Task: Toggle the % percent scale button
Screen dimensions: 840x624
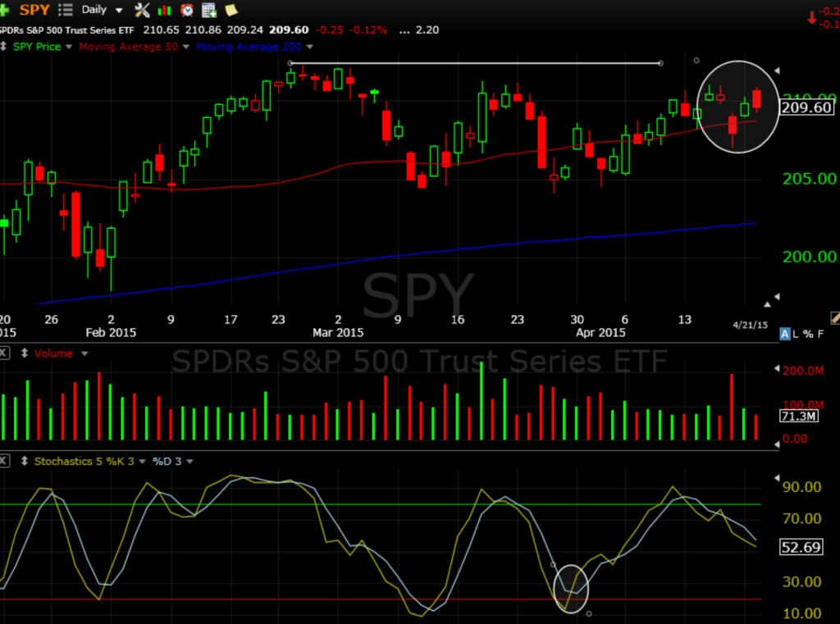Action: (x=808, y=335)
